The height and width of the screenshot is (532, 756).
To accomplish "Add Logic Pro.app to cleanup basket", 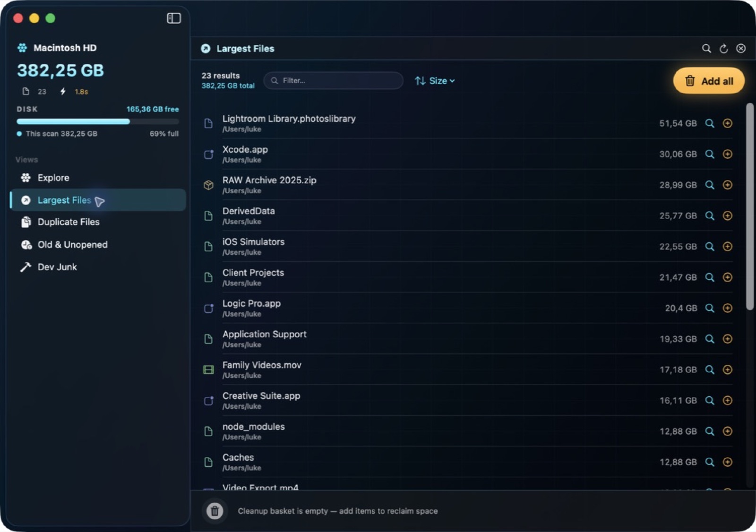I will pos(728,308).
